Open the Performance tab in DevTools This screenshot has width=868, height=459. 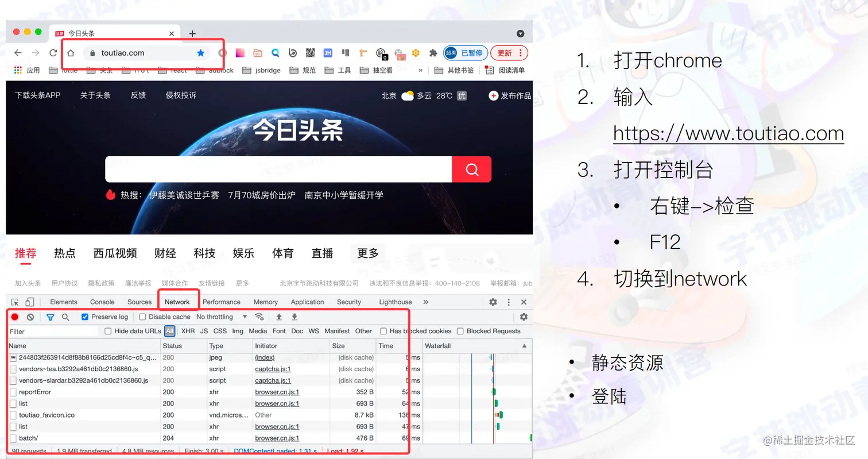[x=222, y=302]
